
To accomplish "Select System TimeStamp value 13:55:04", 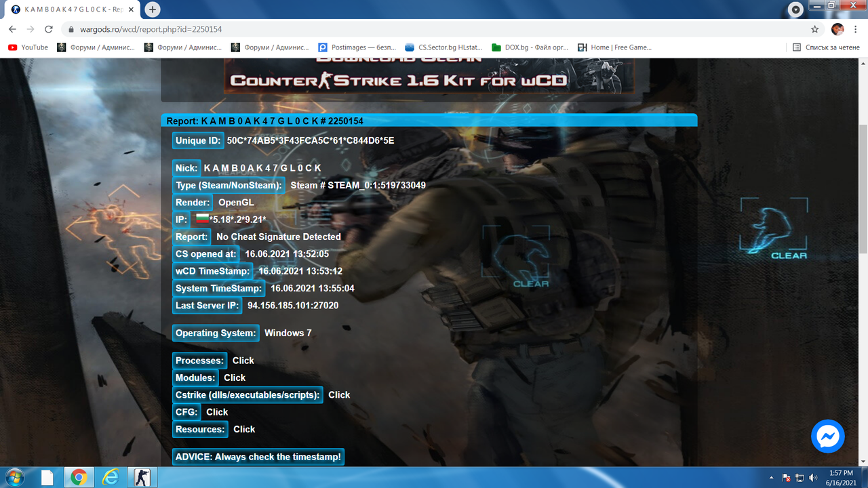I will (313, 288).
